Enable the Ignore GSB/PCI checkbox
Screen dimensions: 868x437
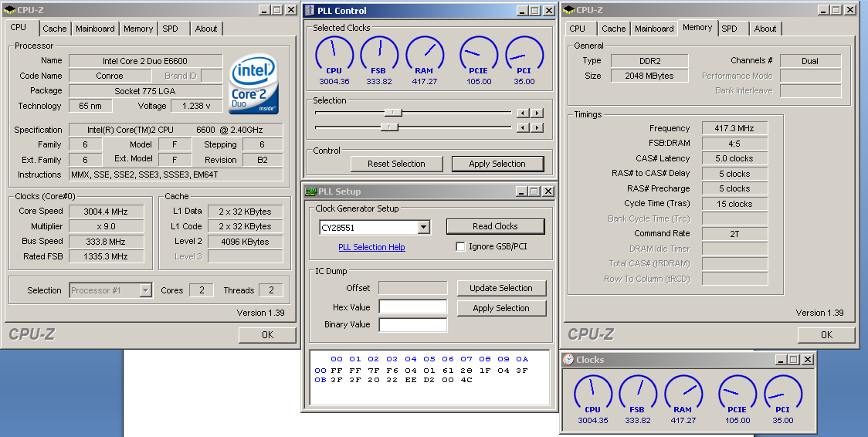pyautogui.click(x=461, y=247)
